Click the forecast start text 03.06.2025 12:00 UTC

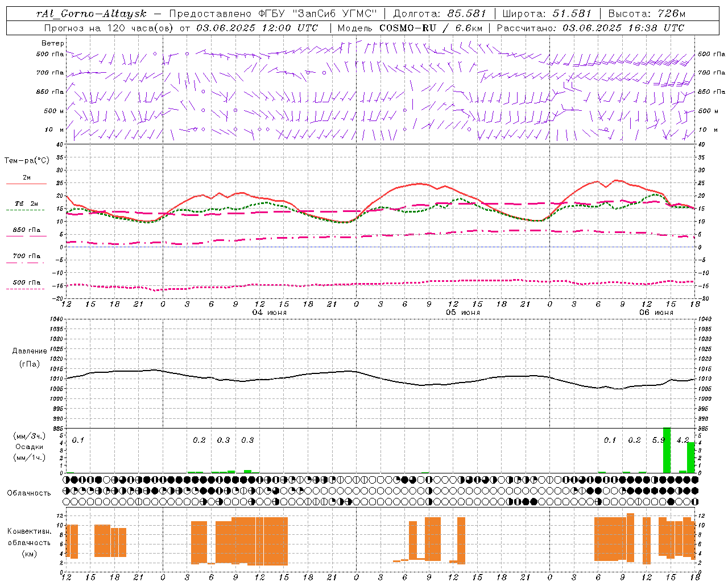coord(257,28)
